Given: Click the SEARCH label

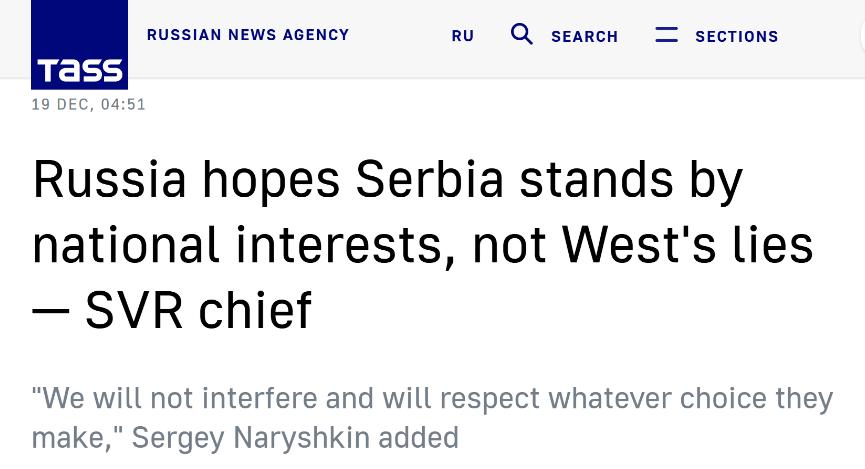Looking at the screenshot, I should (x=584, y=36).
